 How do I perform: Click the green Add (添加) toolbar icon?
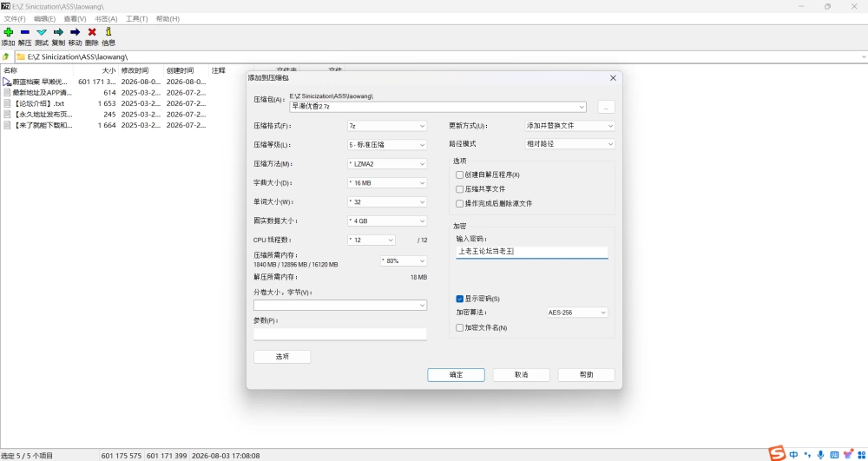point(9,32)
